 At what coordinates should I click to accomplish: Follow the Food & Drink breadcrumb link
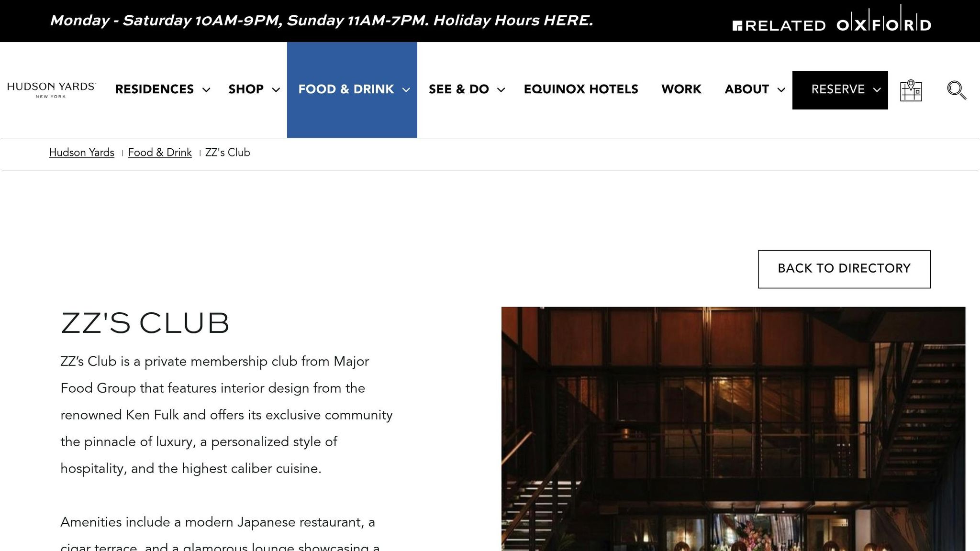click(x=159, y=153)
